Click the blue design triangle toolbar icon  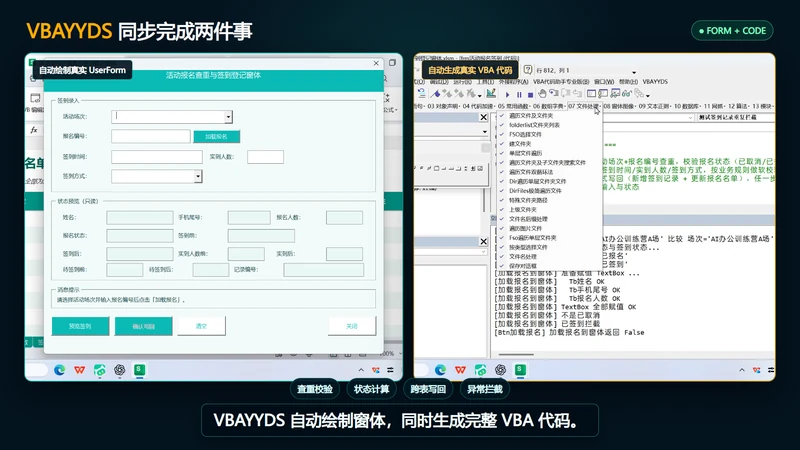pyautogui.click(x=436, y=94)
